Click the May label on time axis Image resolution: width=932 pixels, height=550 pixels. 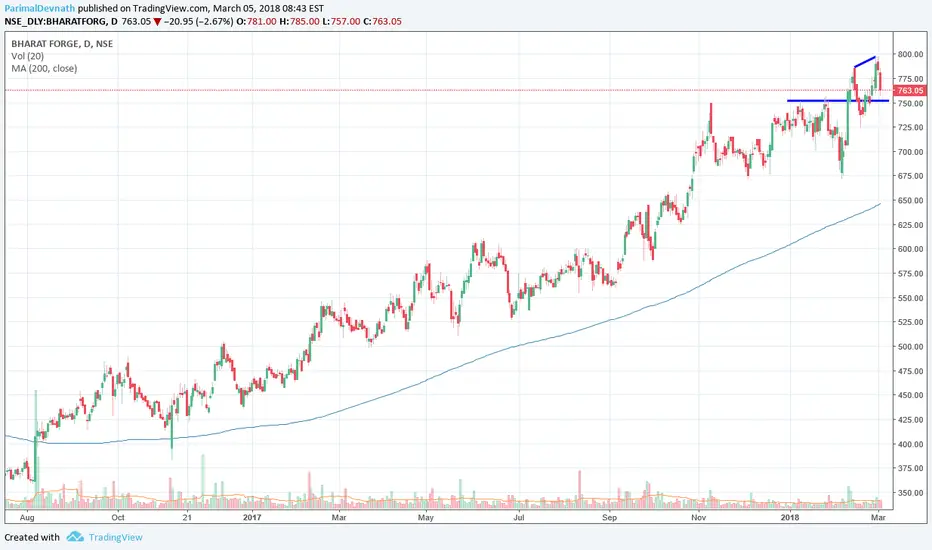[x=426, y=517]
